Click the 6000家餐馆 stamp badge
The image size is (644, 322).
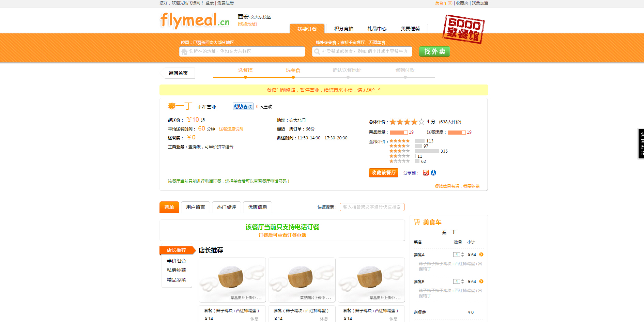[x=463, y=29]
